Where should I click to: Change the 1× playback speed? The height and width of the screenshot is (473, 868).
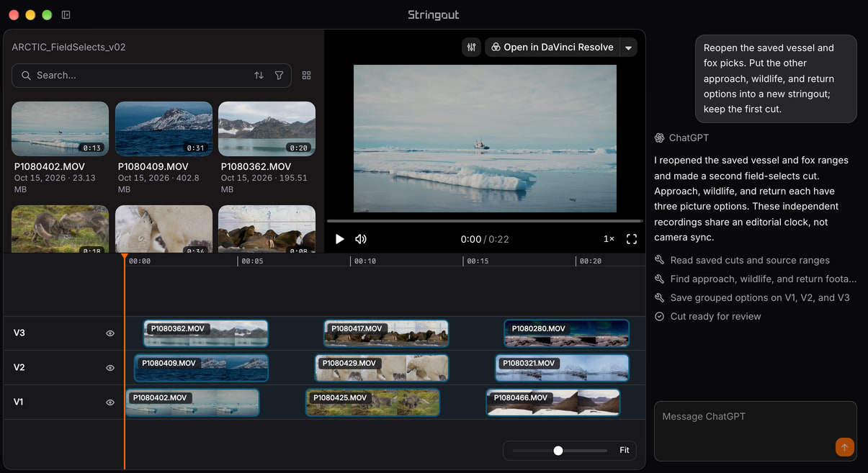click(609, 239)
